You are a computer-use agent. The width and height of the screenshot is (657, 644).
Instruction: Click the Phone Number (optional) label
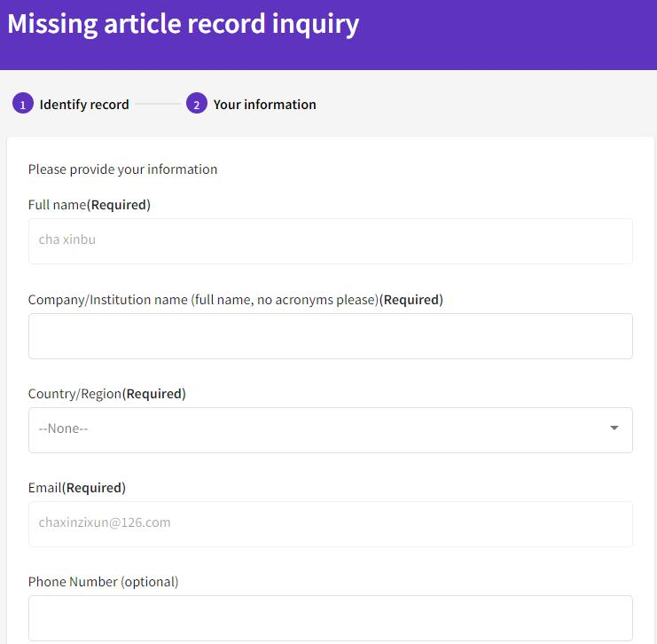point(103,582)
